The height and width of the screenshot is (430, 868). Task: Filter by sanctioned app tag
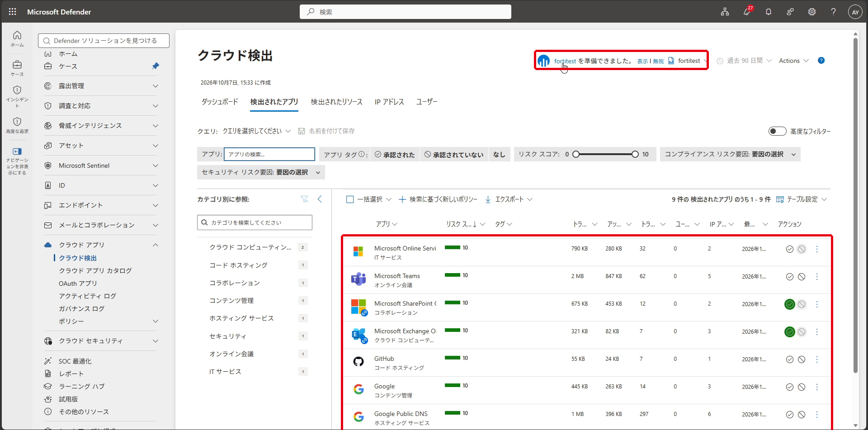tap(395, 155)
